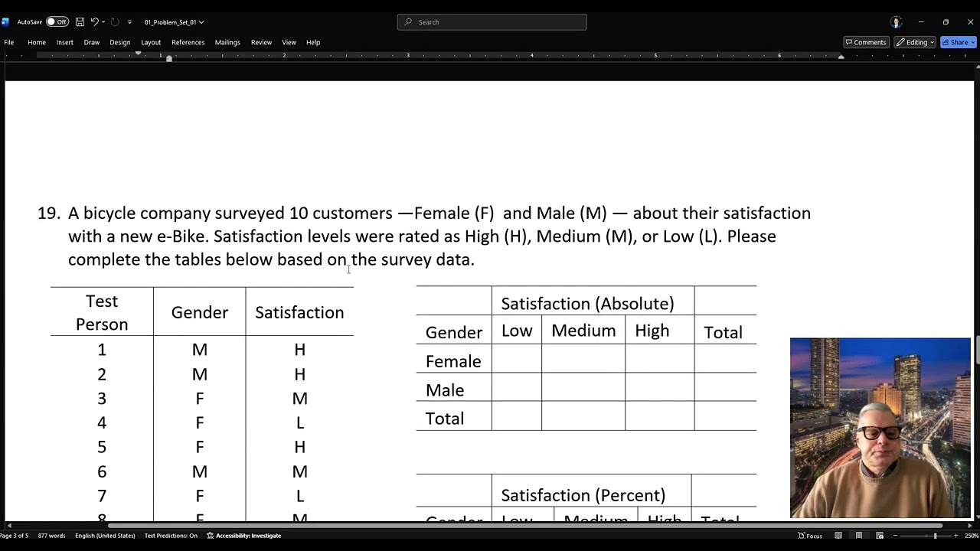This screenshot has height=551, width=980.
Task: Click the zoom in plus button
Action: (956, 536)
